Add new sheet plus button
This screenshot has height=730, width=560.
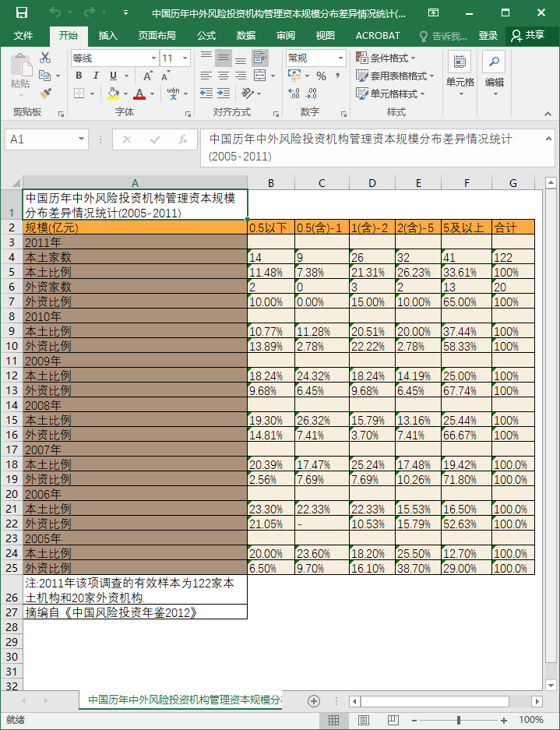[x=314, y=701]
